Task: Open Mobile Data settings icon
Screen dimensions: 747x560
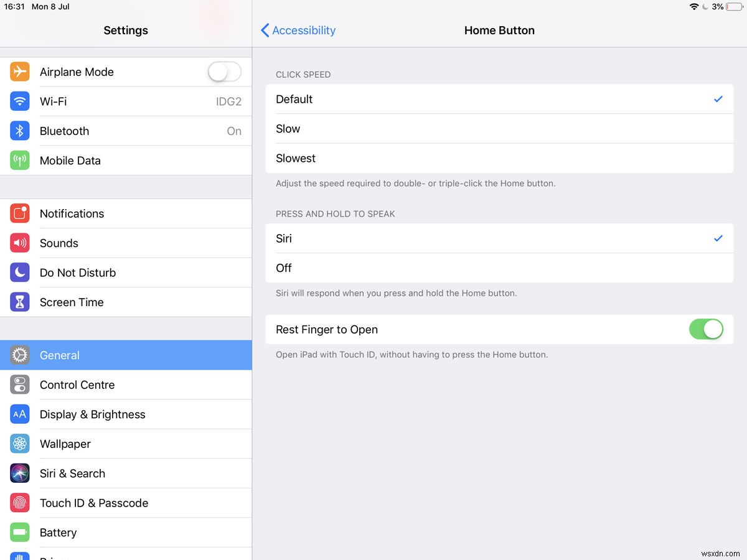Action: click(x=19, y=160)
